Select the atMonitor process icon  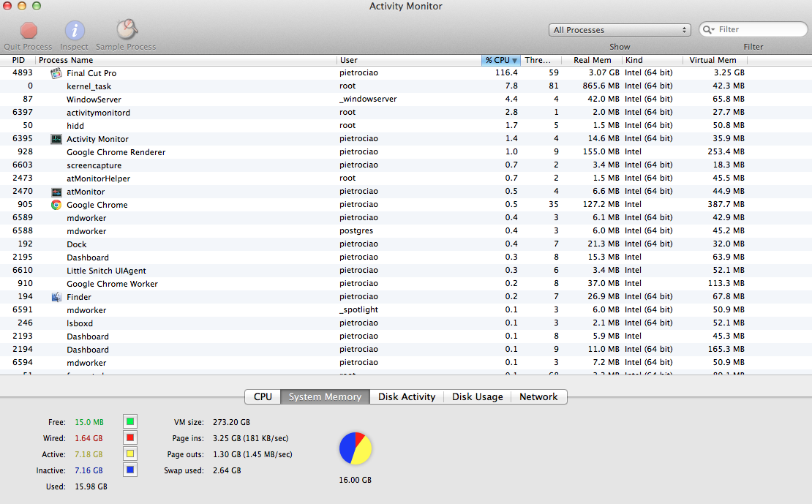pyautogui.click(x=56, y=192)
